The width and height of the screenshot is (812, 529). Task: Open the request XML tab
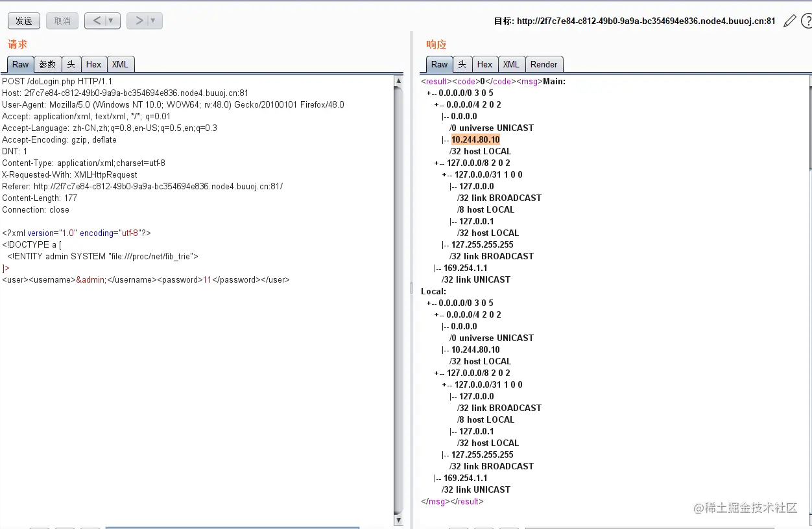click(120, 64)
